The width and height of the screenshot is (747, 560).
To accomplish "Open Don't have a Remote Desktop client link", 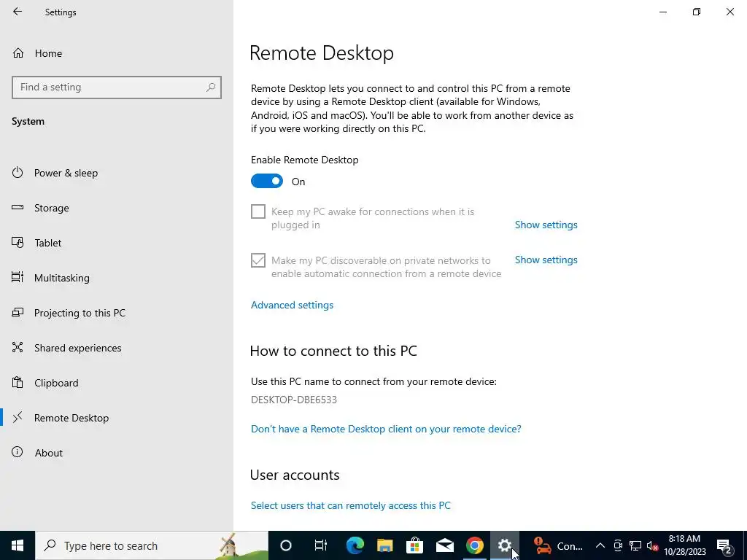I will pyautogui.click(x=386, y=429).
